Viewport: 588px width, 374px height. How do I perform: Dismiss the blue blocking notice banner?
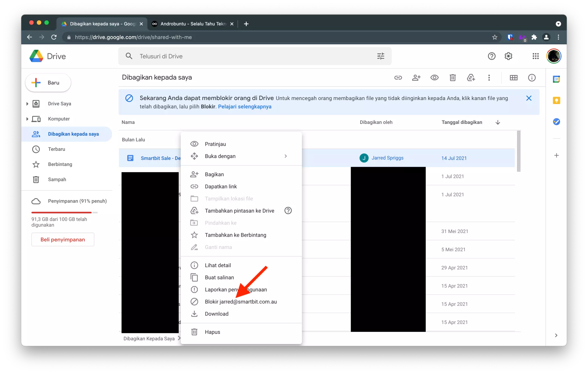(x=529, y=98)
